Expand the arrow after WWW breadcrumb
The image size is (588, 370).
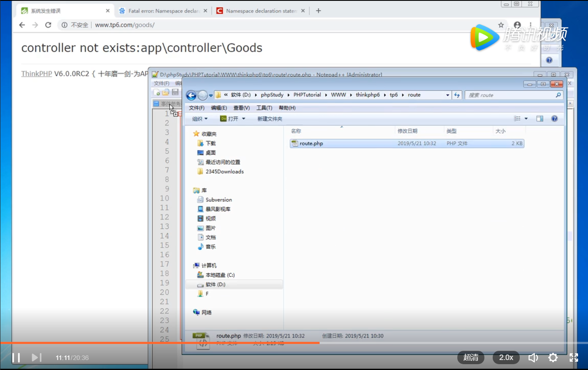click(351, 95)
